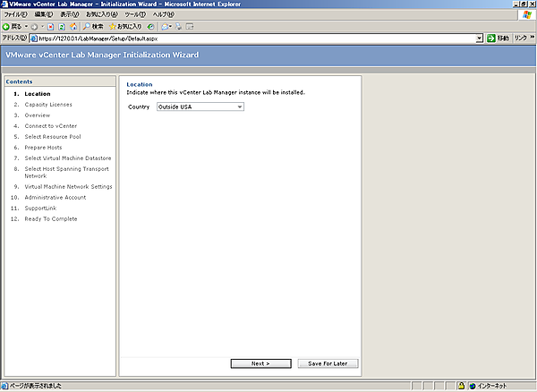Click the Country field label
The height and width of the screenshot is (392, 537).
pyautogui.click(x=139, y=107)
